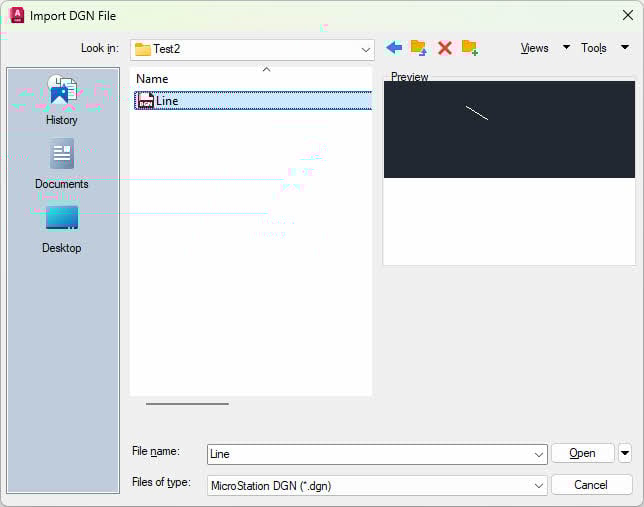
Task: Select the Line file in list
Action: coord(253,101)
